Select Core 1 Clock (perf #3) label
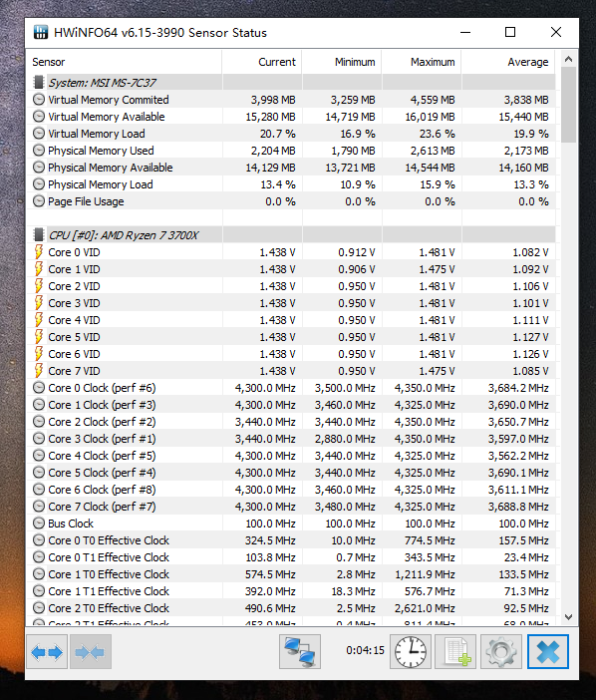Viewport: 596px width, 700px height. click(102, 405)
